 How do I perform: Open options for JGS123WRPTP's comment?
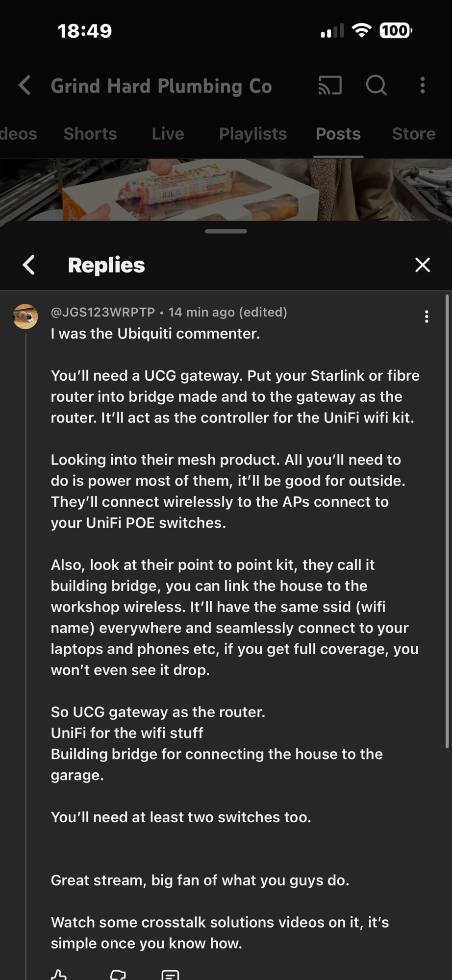click(427, 317)
